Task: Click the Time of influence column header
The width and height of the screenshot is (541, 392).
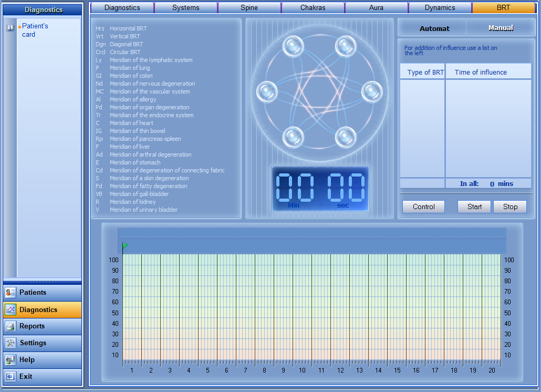Action: click(488, 72)
